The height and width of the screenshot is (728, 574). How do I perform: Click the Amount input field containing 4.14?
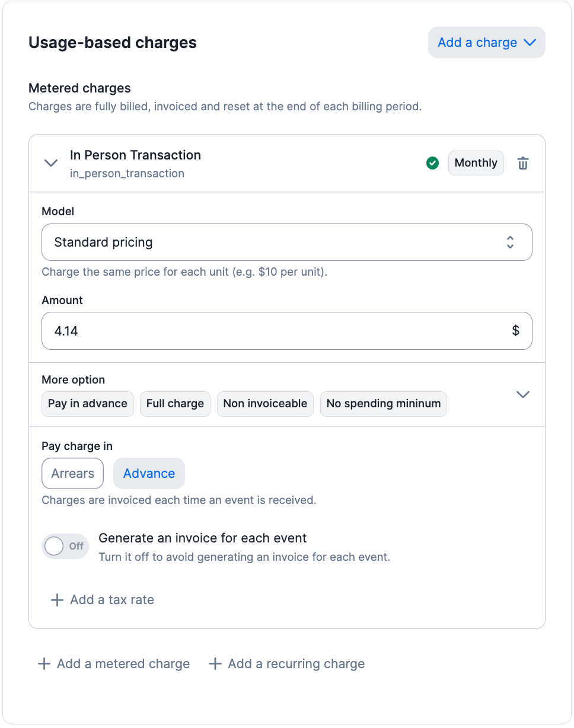tap(273, 331)
